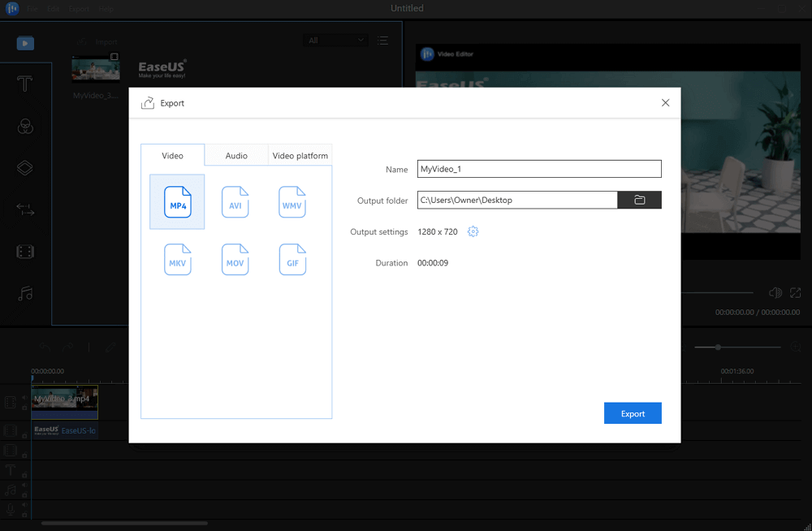This screenshot has width=812, height=531.
Task: Adjust the timeline zoom slider
Action: pyautogui.click(x=718, y=348)
